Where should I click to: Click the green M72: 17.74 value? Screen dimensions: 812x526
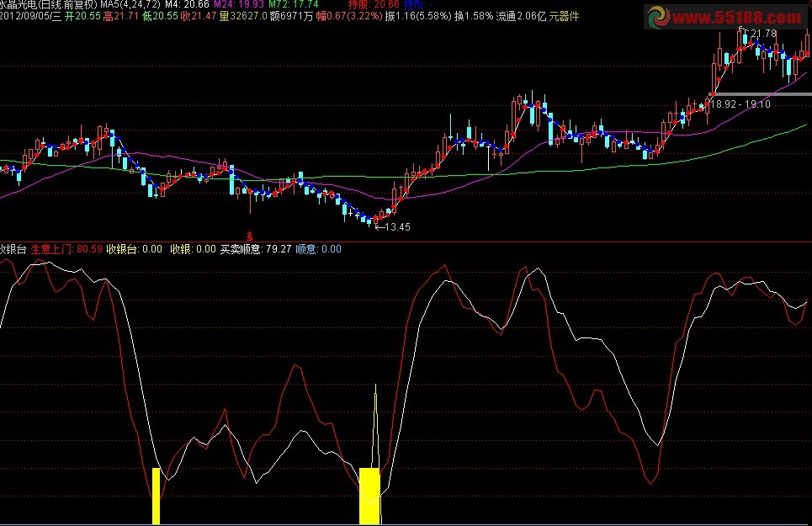pyautogui.click(x=293, y=4)
